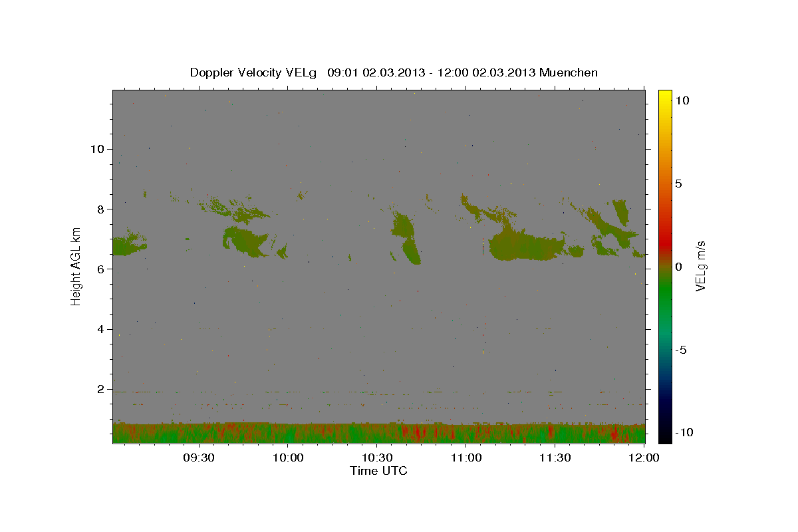Click the 'Time UTC' axis title
The image size is (798, 532).
378,471
